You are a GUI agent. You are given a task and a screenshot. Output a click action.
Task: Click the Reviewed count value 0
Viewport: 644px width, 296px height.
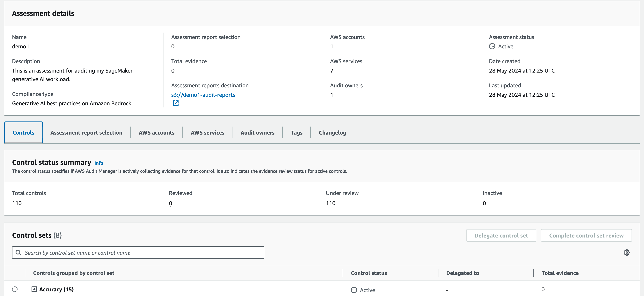[x=171, y=203]
